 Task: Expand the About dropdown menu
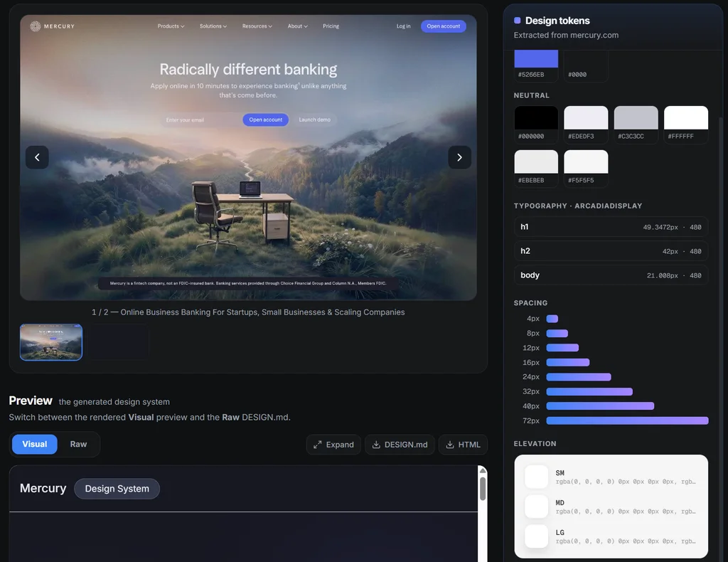tap(298, 26)
